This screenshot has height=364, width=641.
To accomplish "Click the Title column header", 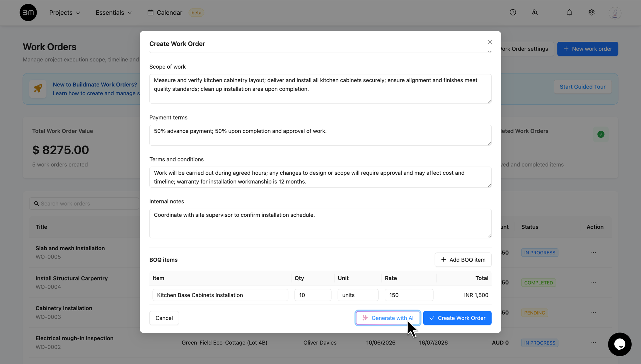I will point(41,227).
